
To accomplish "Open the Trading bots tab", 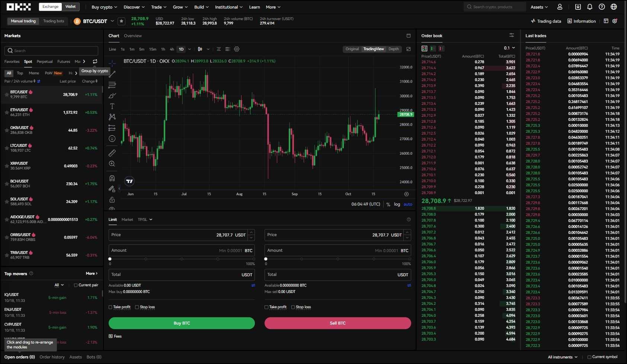I will pyautogui.click(x=53, y=21).
